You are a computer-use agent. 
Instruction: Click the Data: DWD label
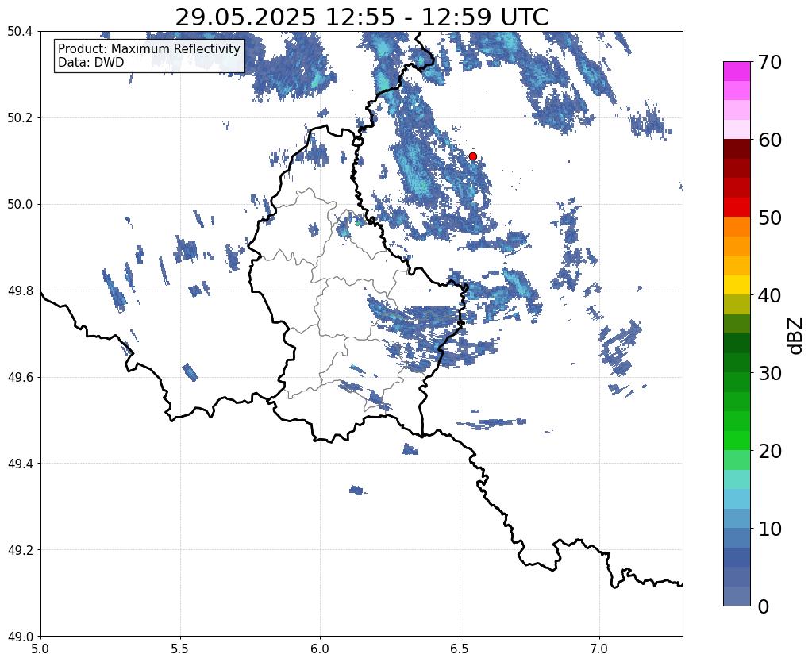coord(91,63)
